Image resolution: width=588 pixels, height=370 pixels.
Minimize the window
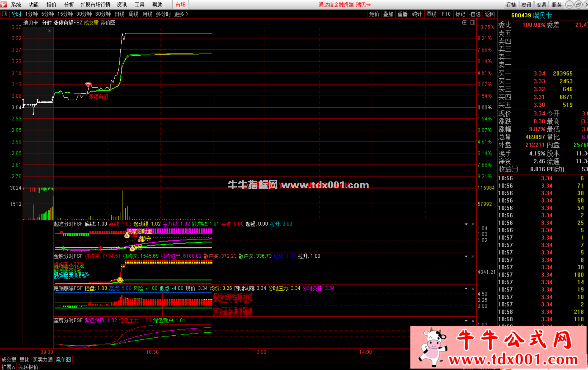pyautogui.click(x=569, y=5)
